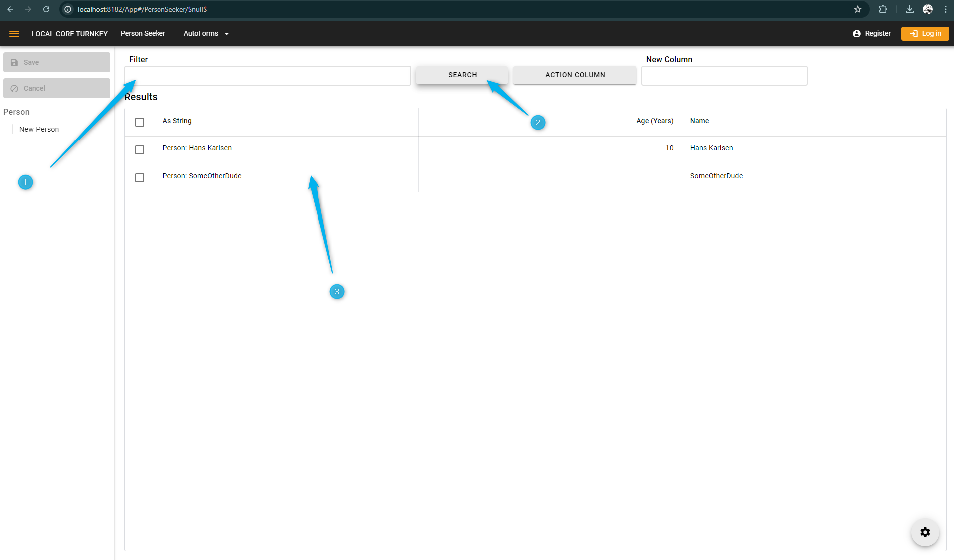Check the Hans Karlsen row checkbox
The image size is (954, 560).
coord(140,150)
